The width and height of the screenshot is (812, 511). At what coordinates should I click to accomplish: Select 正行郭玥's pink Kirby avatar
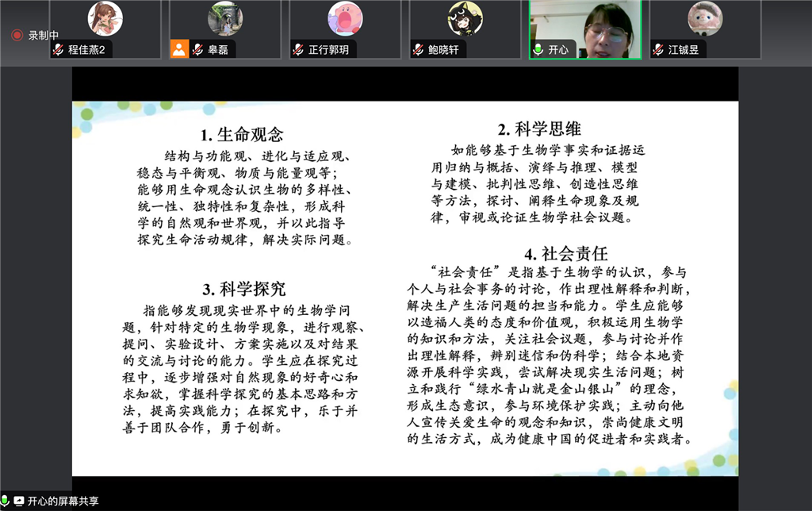point(346,19)
